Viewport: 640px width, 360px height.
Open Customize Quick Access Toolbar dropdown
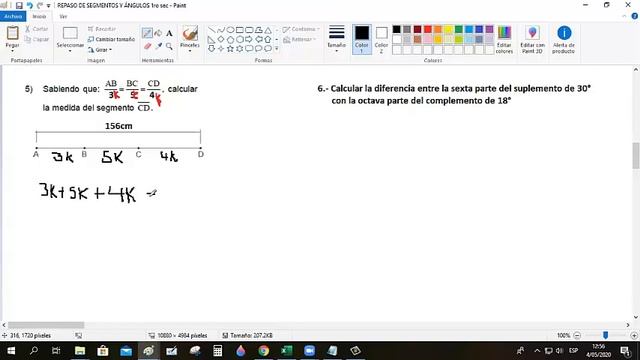[x=49, y=6]
